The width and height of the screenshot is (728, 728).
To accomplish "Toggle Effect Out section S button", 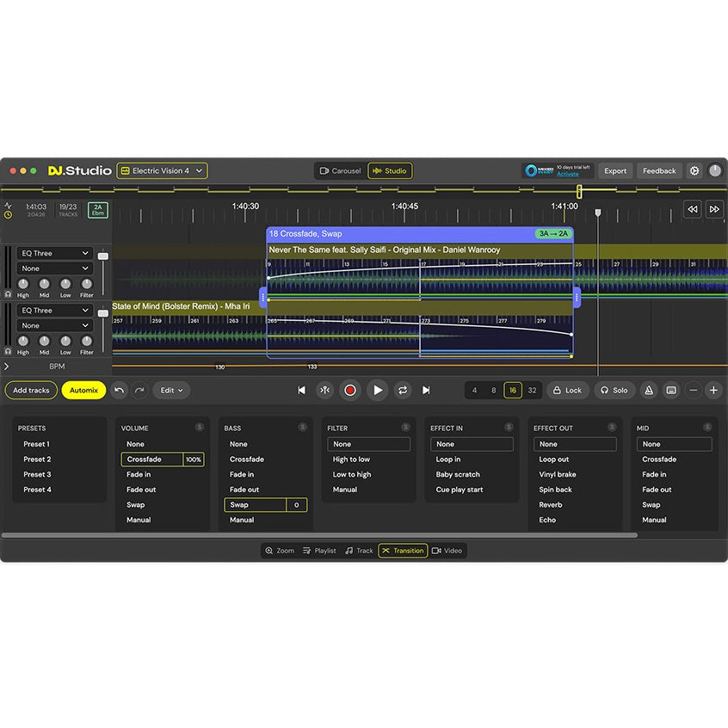I will (612, 427).
